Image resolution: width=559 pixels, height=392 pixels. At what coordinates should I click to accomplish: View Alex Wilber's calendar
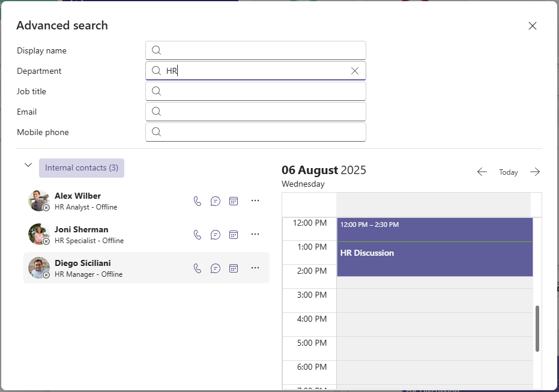point(234,201)
